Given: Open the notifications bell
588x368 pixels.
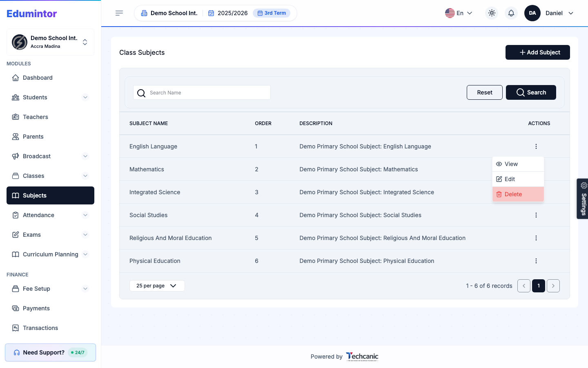Looking at the screenshot, I should tap(511, 13).
